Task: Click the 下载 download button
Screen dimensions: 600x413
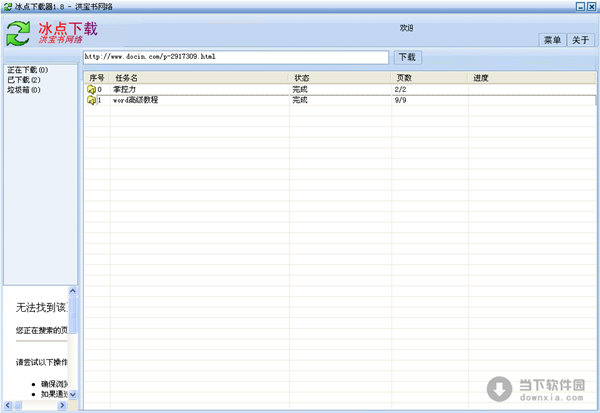Action: tap(408, 57)
